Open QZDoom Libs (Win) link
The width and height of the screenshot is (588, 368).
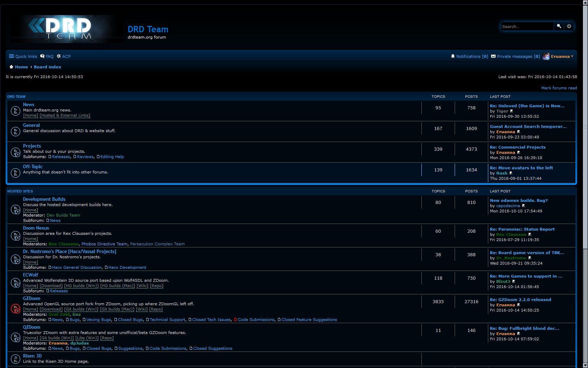pyautogui.click(x=87, y=338)
